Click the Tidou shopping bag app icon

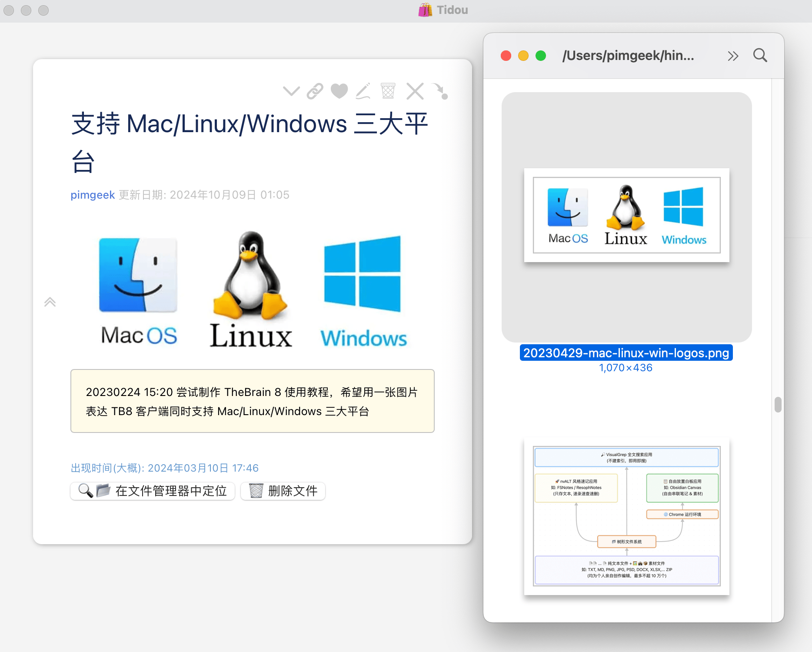(425, 10)
